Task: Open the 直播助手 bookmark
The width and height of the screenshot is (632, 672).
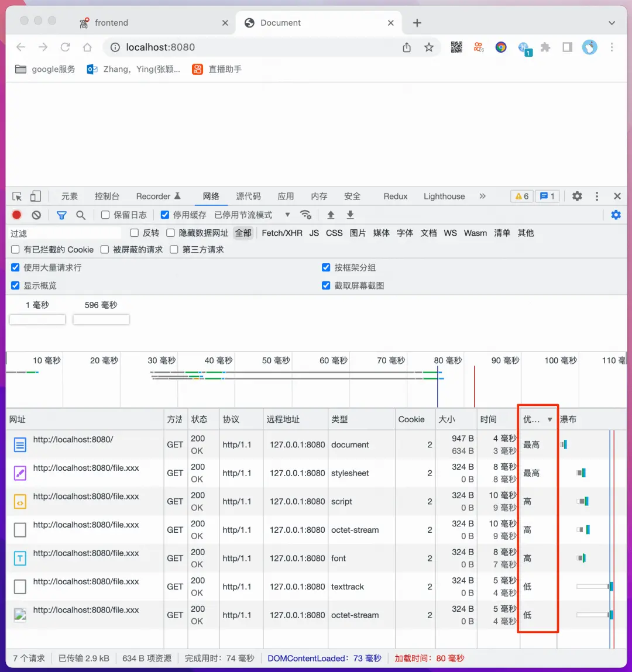Action: 217,69
